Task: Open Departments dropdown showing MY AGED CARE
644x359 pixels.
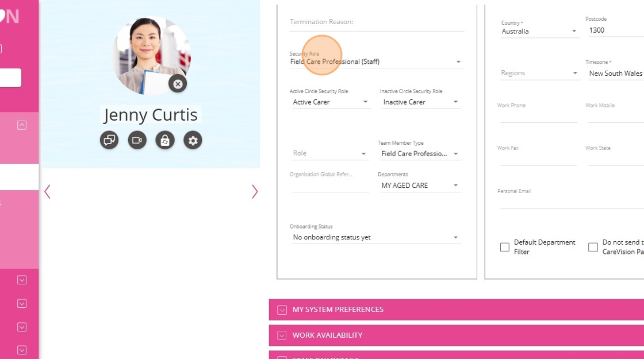Action: point(420,186)
